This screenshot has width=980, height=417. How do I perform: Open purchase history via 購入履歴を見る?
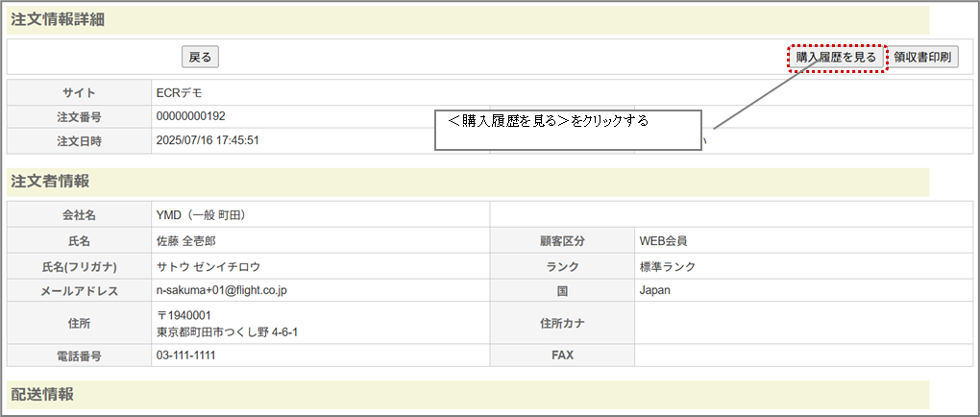click(x=836, y=58)
